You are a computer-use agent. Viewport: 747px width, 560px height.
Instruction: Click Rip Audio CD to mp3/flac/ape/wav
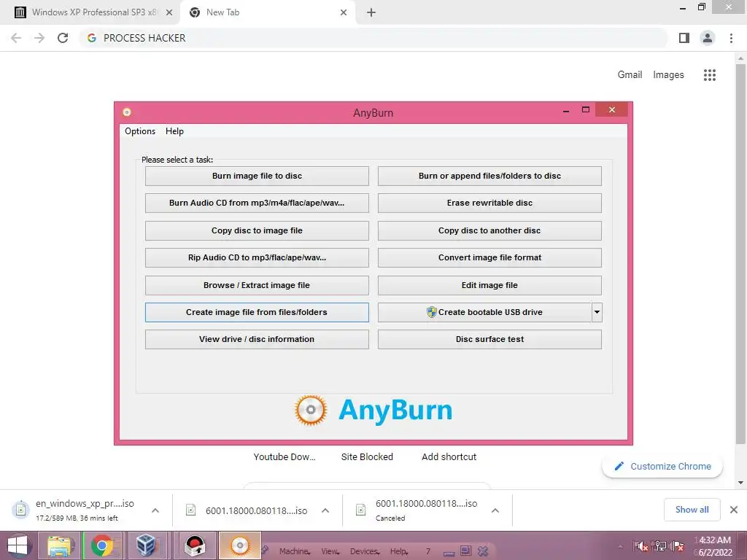(257, 257)
